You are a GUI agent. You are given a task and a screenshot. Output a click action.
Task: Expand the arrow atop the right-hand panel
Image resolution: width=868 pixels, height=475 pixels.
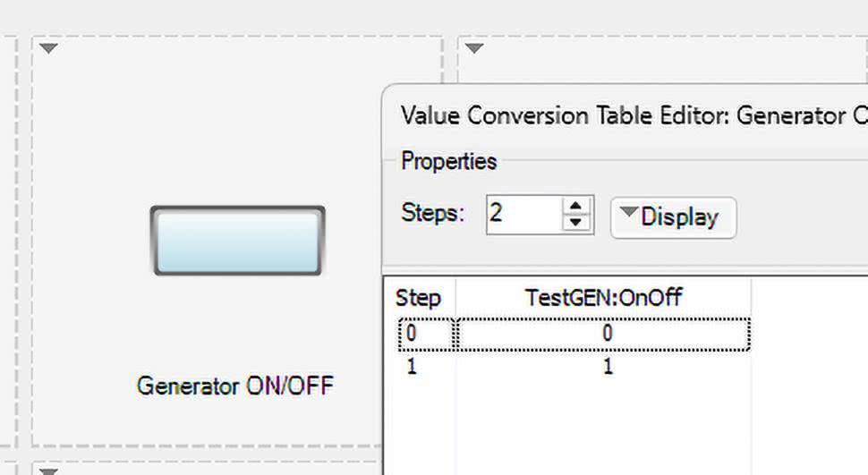click(x=474, y=48)
